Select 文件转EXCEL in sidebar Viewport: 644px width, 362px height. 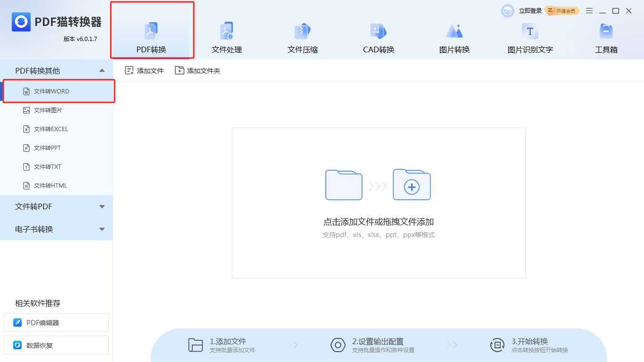pyautogui.click(x=57, y=129)
